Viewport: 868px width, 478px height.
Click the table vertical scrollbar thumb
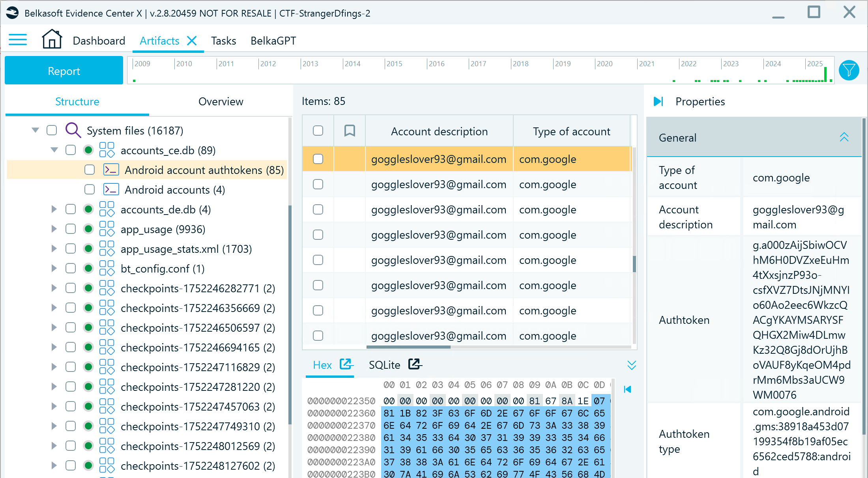point(634,264)
